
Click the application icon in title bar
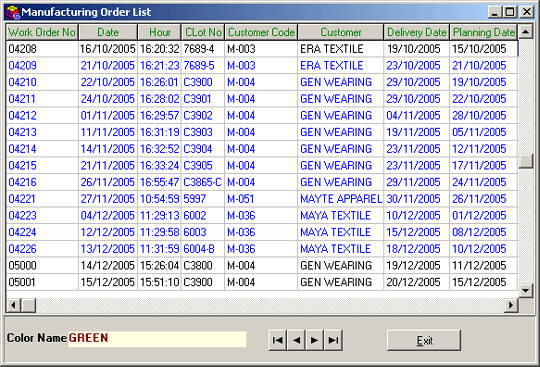(x=12, y=12)
